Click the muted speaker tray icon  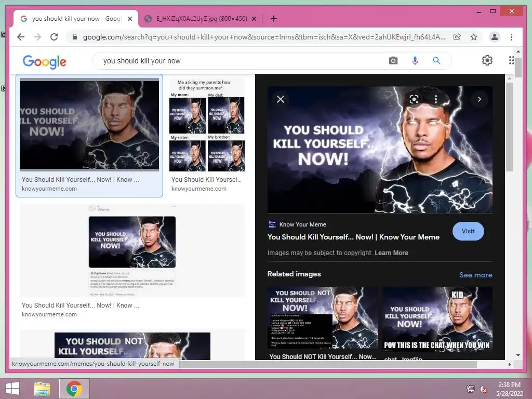click(x=483, y=389)
